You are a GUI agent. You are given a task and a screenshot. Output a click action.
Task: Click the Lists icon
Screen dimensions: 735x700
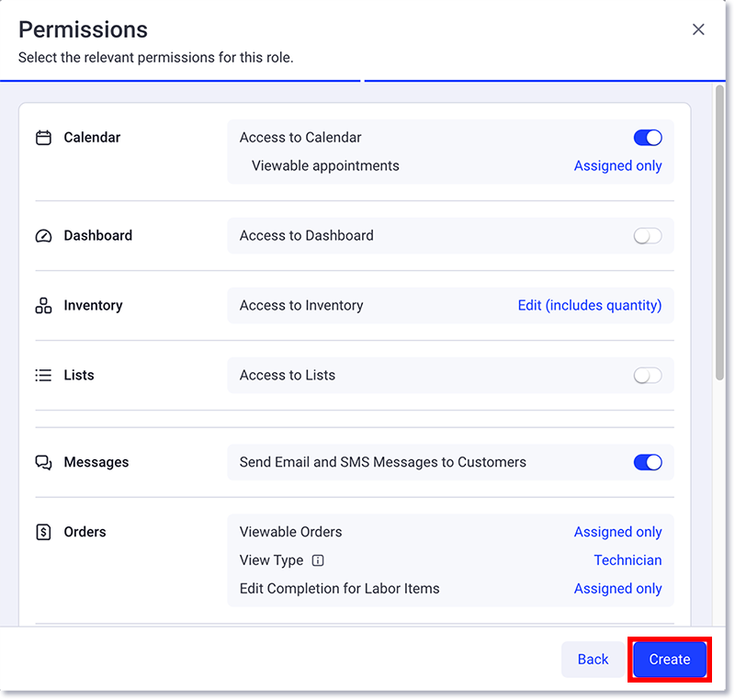[x=43, y=375]
